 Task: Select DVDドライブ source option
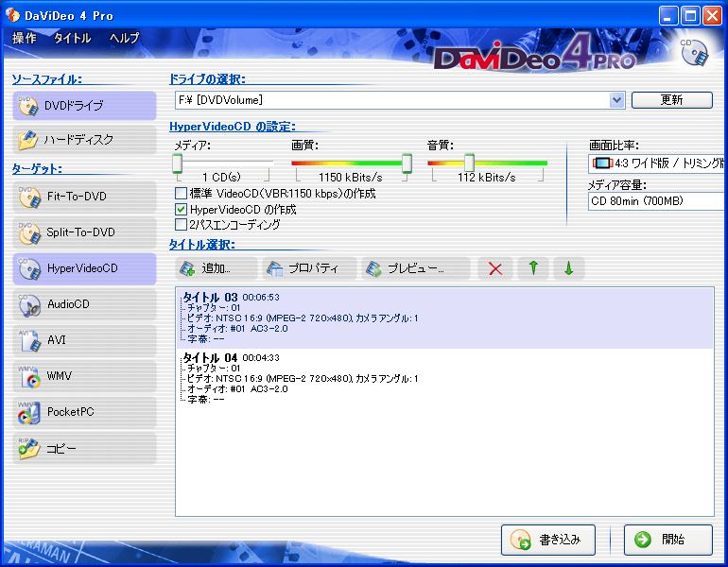point(84,106)
